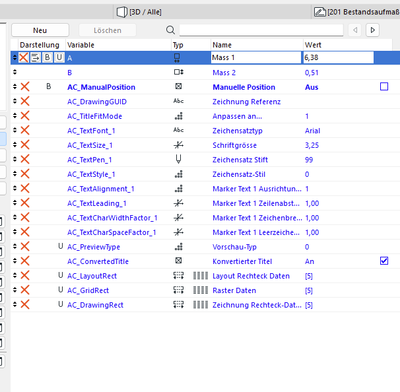Click type icon of AC_DrawingRect
The height and width of the screenshot is (392, 400).
tap(178, 304)
